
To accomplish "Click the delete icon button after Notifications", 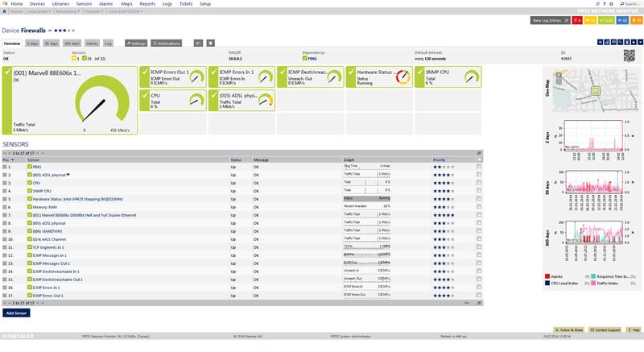I will [x=210, y=43].
